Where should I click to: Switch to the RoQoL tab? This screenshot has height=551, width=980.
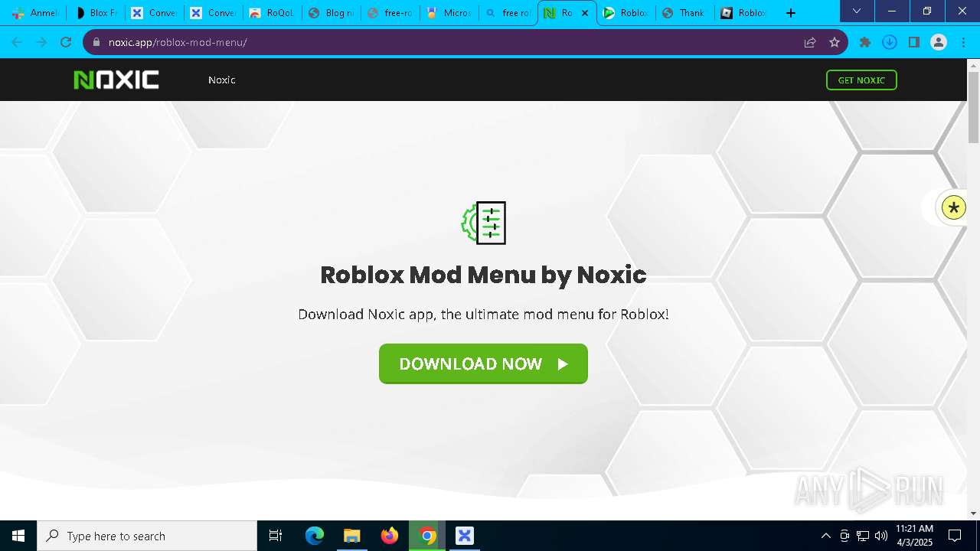pyautogui.click(x=272, y=12)
